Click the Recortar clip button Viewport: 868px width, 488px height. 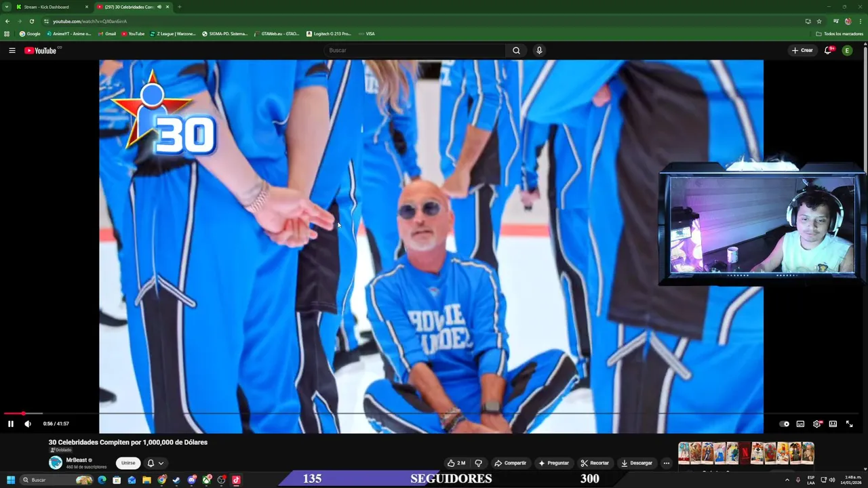(x=595, y=463)
